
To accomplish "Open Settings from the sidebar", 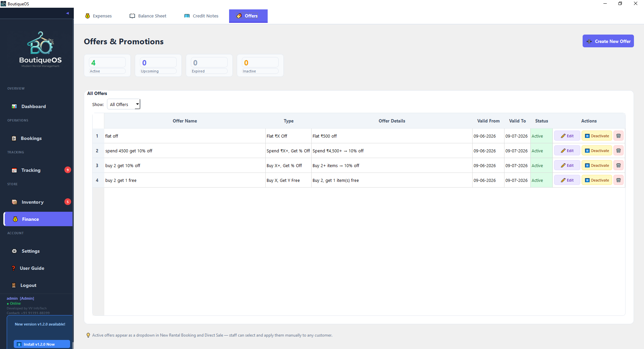I will [38, 251].
